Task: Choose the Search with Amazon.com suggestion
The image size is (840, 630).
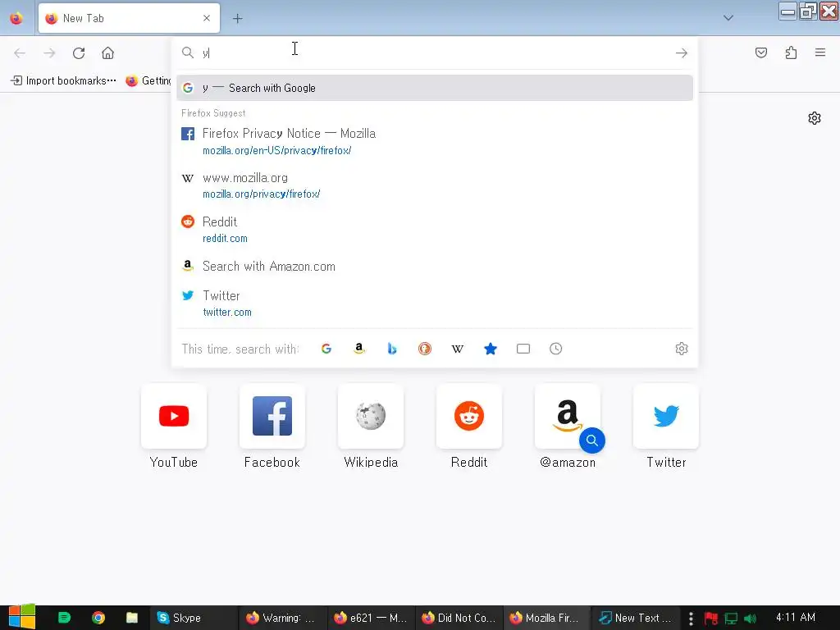Action: click(435, 267)
